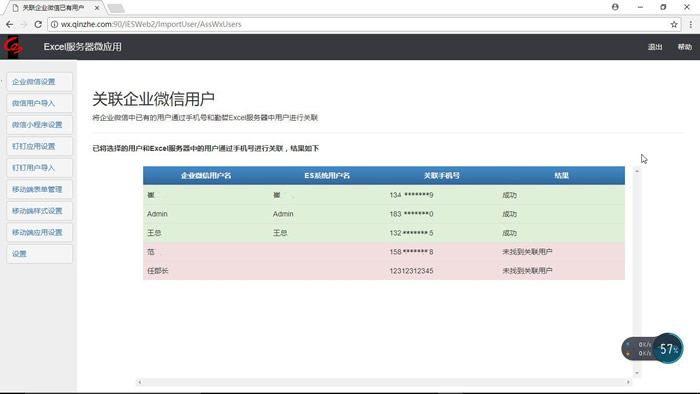Click the phone number 12312312345

(411, 271)
